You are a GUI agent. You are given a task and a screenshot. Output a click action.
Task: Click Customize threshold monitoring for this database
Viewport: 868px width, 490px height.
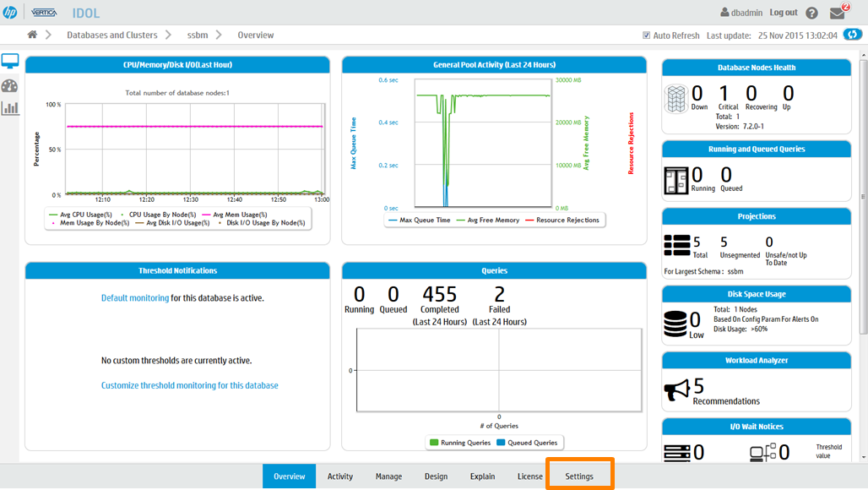pyautogui.click(x=190, y=385)
